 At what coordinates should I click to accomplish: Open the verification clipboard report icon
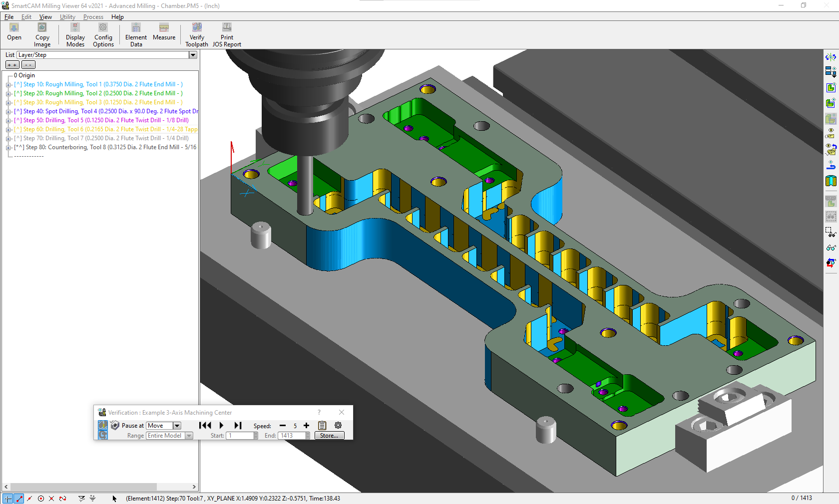322,426
